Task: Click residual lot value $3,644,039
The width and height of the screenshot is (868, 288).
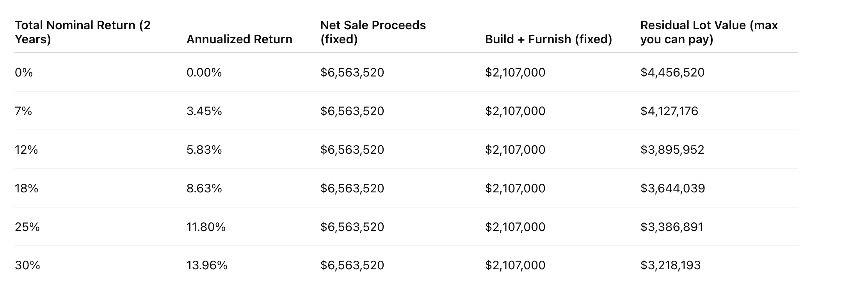Action: click(673, 188)
